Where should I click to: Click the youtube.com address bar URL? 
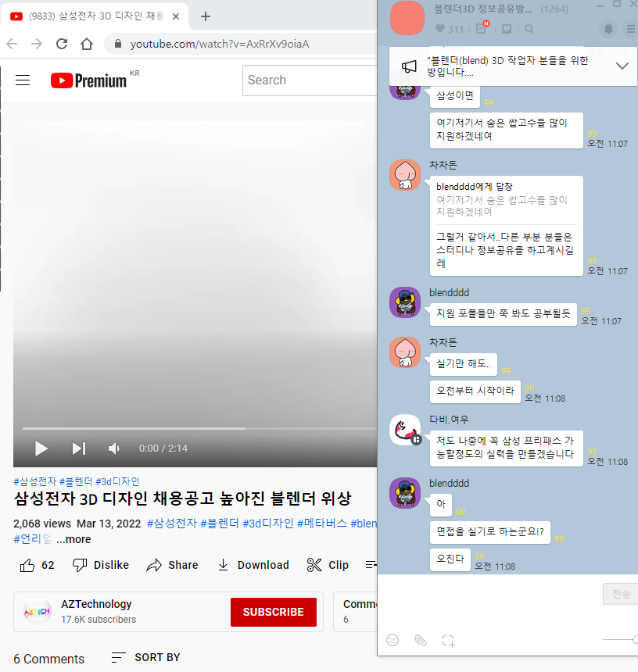[220, 44]
